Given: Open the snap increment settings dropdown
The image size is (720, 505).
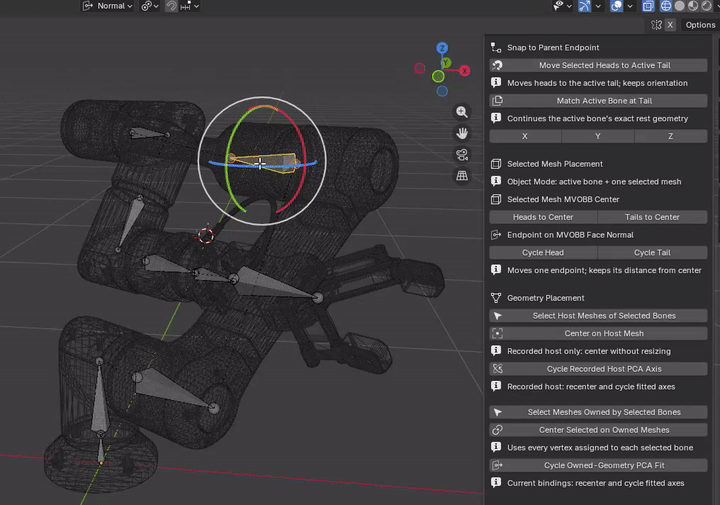Looking at the screenshot, I should pyautogui.click(x=190, y=6).
